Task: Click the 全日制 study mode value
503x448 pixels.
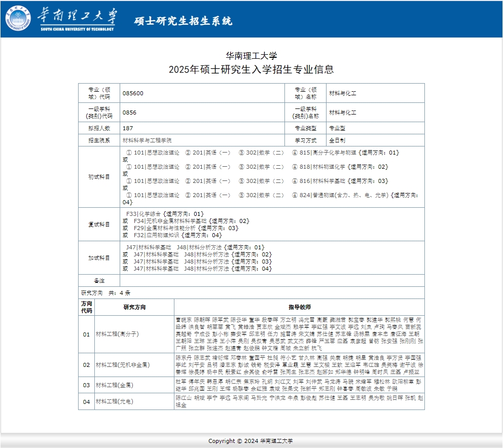Action: tap(337, 140)
